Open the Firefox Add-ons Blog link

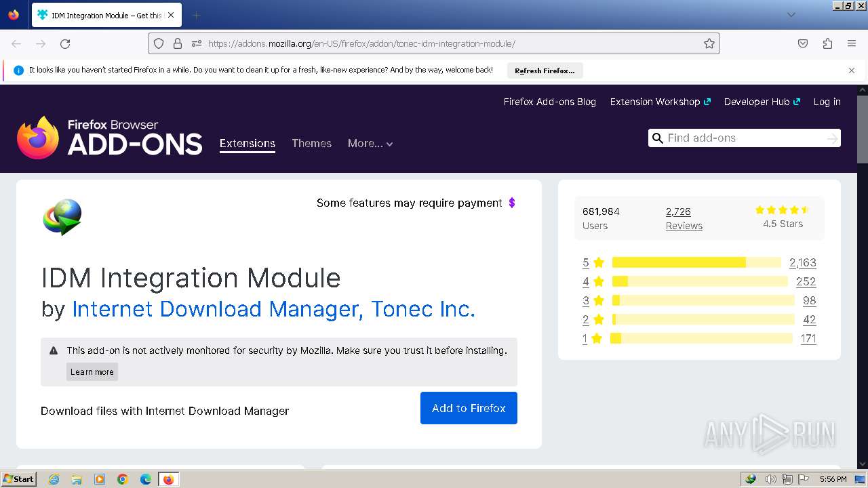point(549,102)
